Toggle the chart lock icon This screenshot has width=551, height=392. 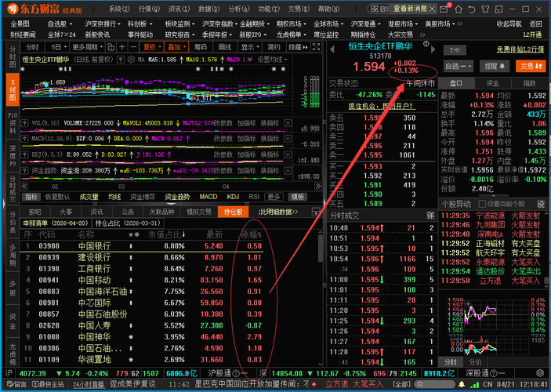point(111,47)
